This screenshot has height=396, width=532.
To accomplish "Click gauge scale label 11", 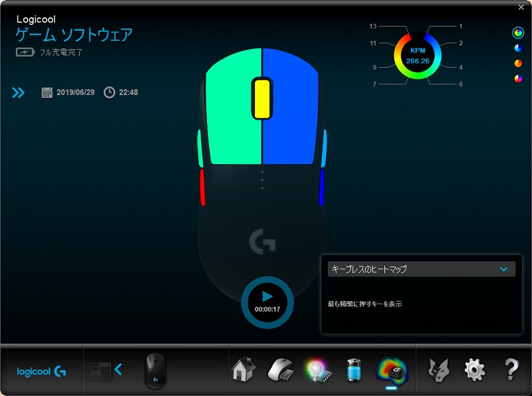I will (x=373, y=43).
